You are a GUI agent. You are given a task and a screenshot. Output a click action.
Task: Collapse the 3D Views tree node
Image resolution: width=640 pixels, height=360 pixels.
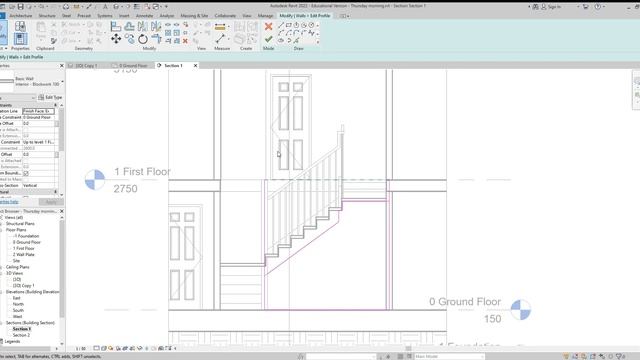click(2, 273)
